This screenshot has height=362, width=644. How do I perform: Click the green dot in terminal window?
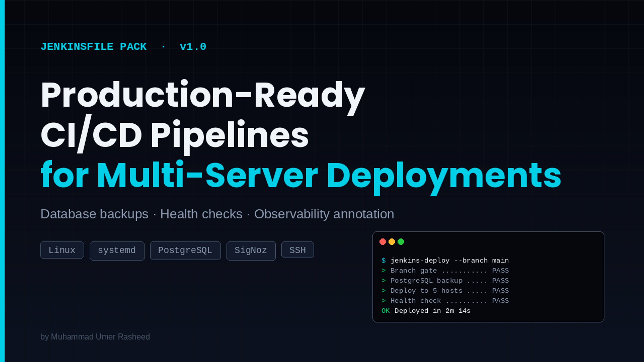401,242
